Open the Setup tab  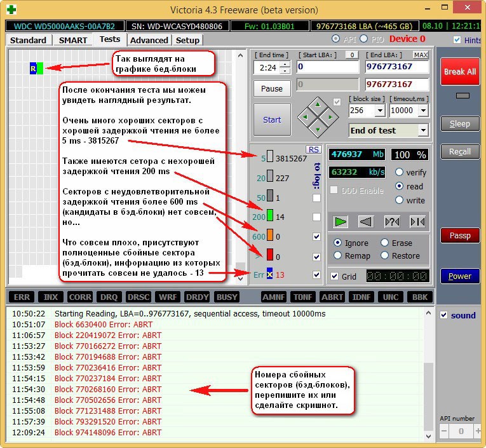point(187,40)
